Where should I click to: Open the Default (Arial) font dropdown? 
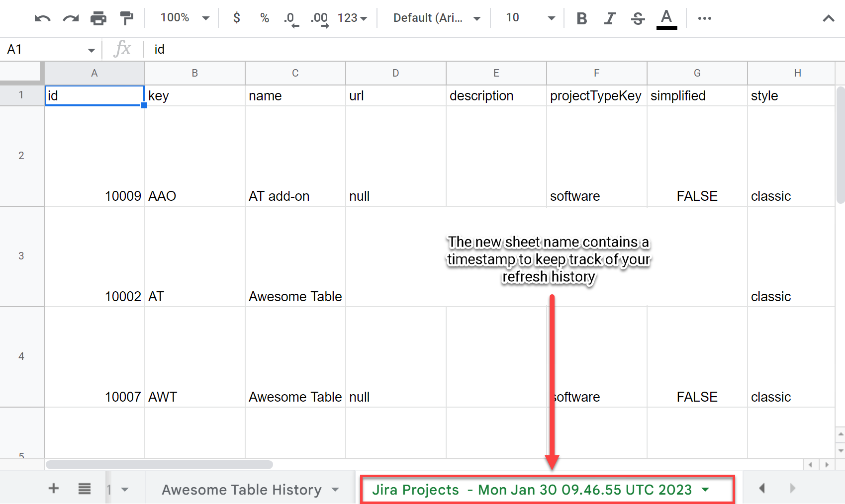pyautogui.click(x=437, y=18)
